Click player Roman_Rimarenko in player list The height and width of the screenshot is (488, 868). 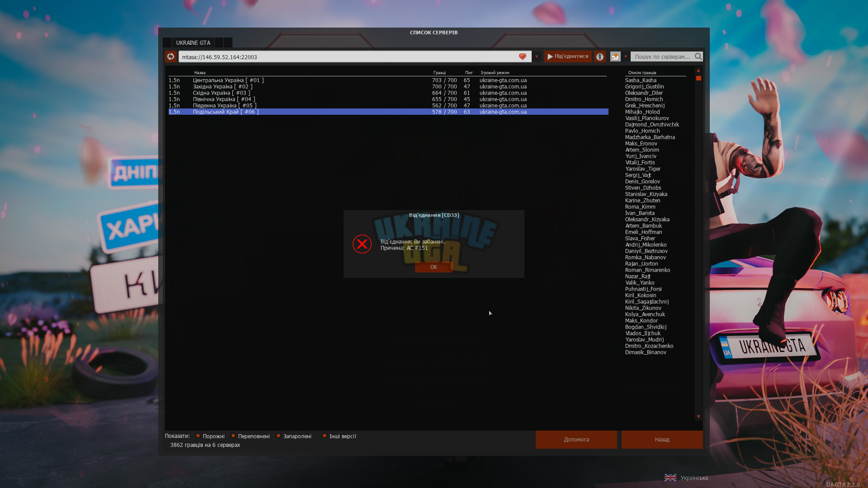click(648, 270)
